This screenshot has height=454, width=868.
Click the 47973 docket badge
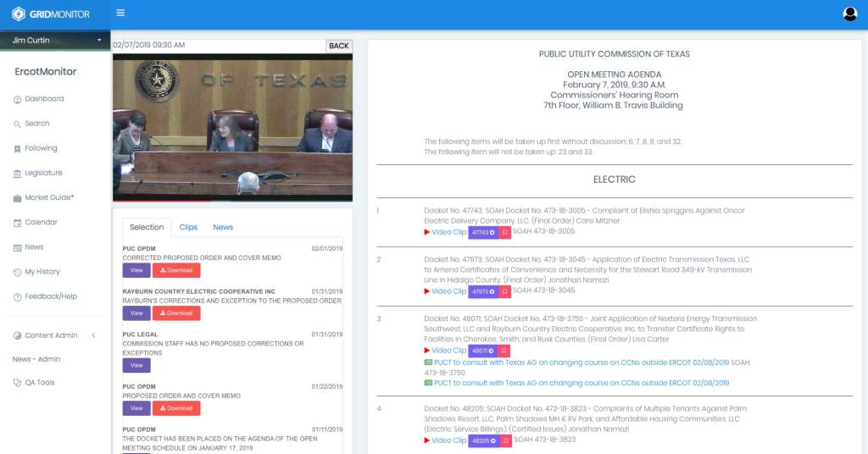[x=483, y=292]
